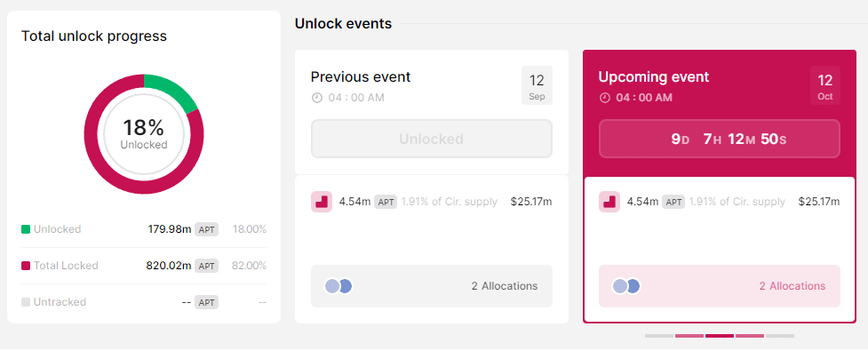
Task: Click the disabled Unlocked button
Action: tap(431, 139)
